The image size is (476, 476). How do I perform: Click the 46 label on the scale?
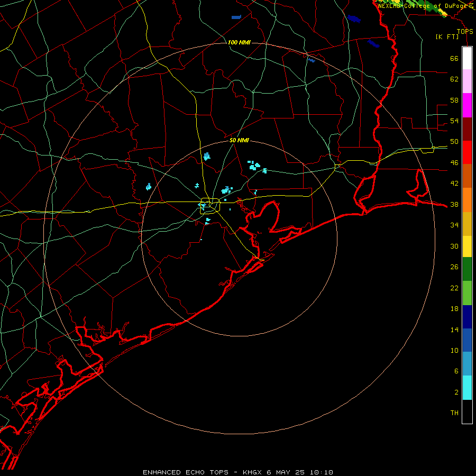[454, 162]
